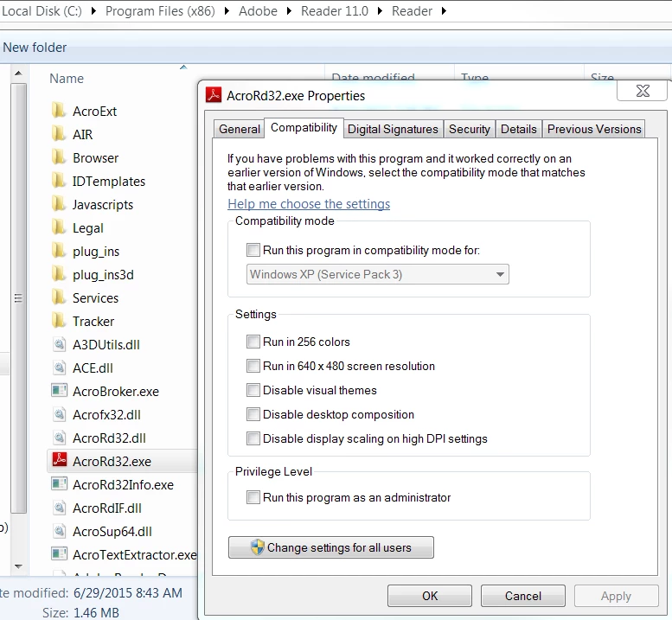Click the AcroRd32Info.exe file icon

point(59,483)
